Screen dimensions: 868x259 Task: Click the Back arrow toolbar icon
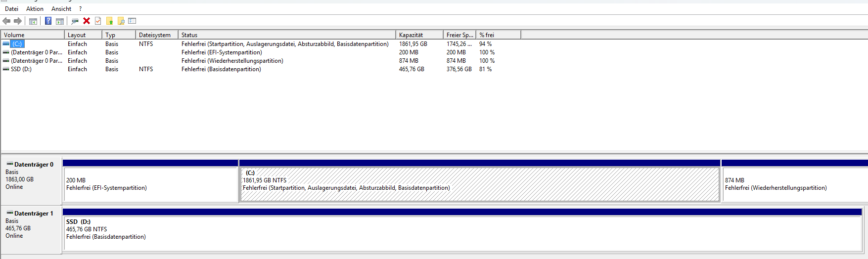(x=6, y=21)
